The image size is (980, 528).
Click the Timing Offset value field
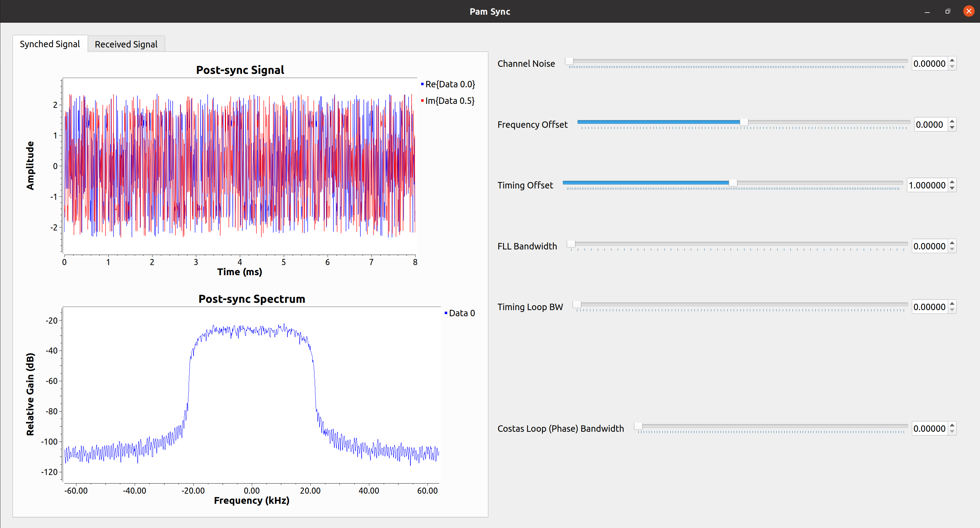click(927, 185)
